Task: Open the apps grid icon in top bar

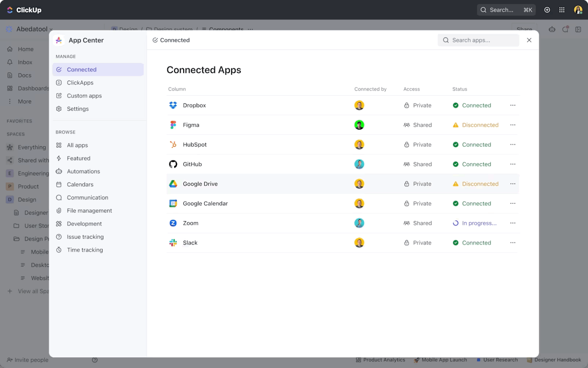Action: [562, 10]
